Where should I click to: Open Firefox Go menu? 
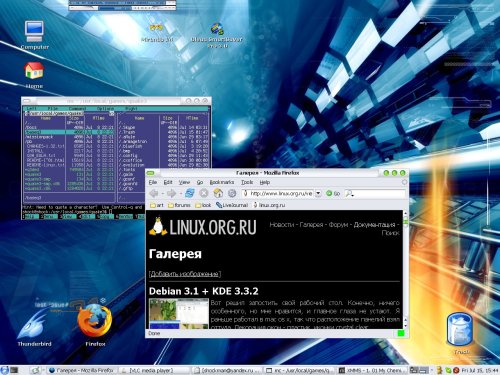[200, 182]
